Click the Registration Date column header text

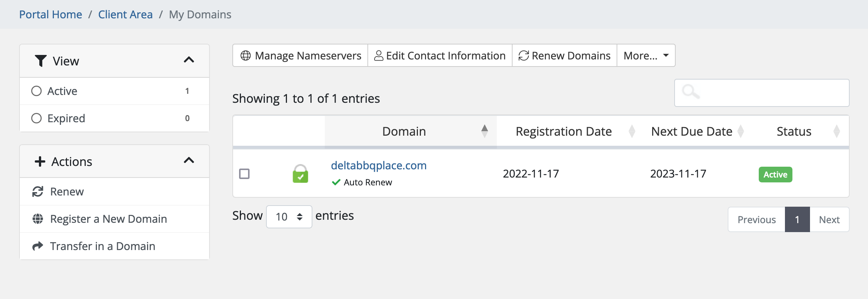coord(563,131)
